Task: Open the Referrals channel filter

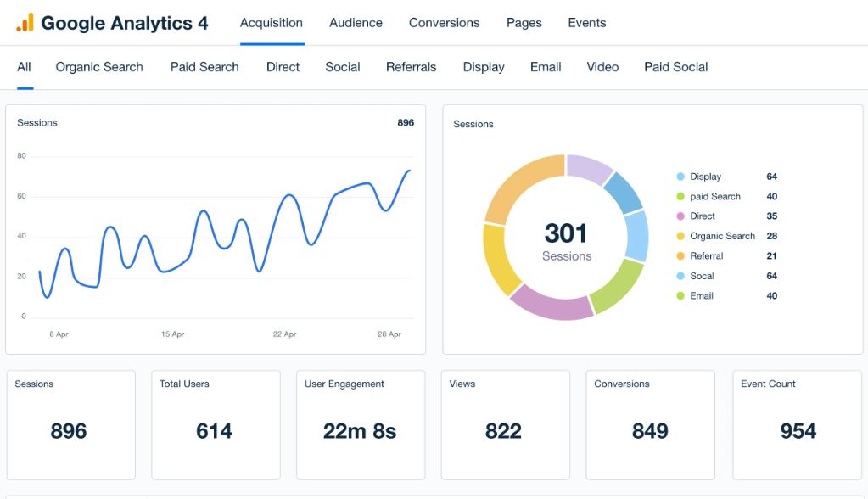Action: (411, 67)
